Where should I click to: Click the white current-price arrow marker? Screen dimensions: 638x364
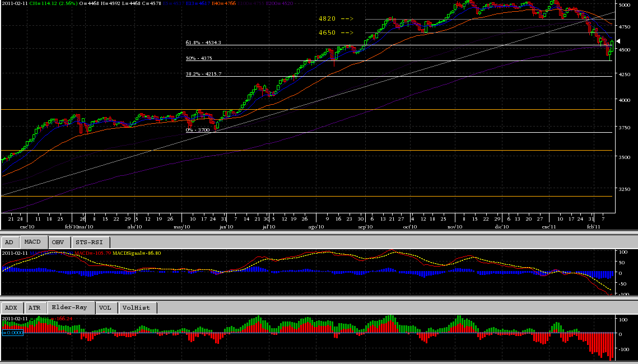coord(618,42)
